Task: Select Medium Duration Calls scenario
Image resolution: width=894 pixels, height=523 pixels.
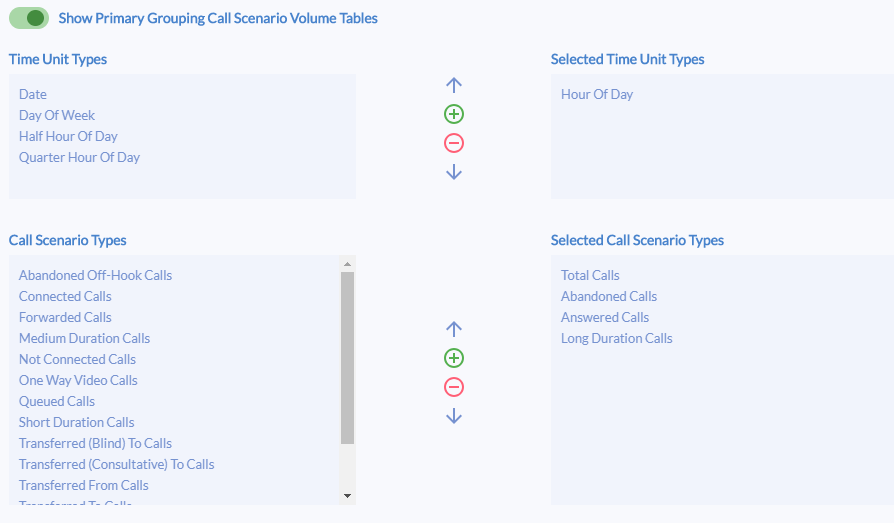Action: point(84,338)
